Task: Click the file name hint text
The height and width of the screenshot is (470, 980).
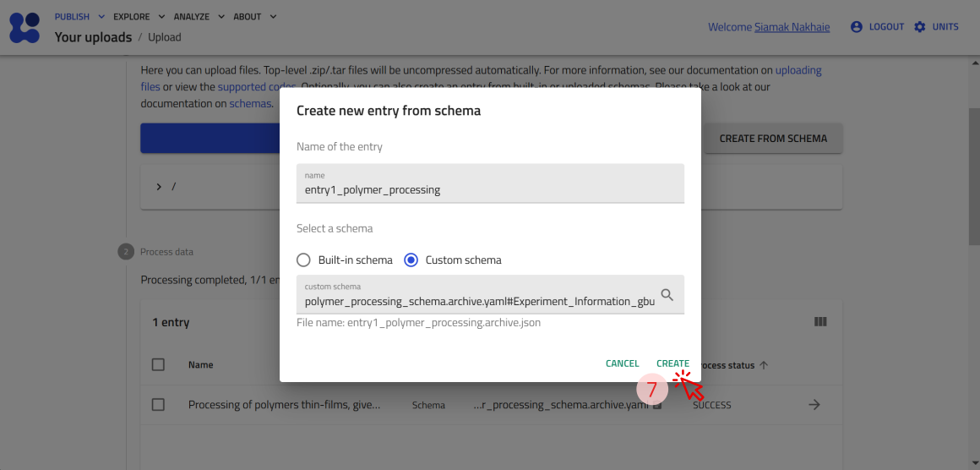Action: pos(418,323)
